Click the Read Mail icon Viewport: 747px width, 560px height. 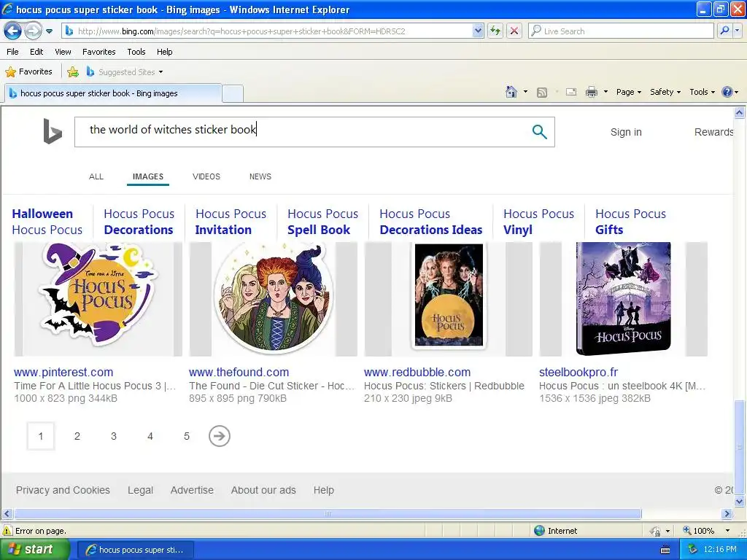point(571,92)
